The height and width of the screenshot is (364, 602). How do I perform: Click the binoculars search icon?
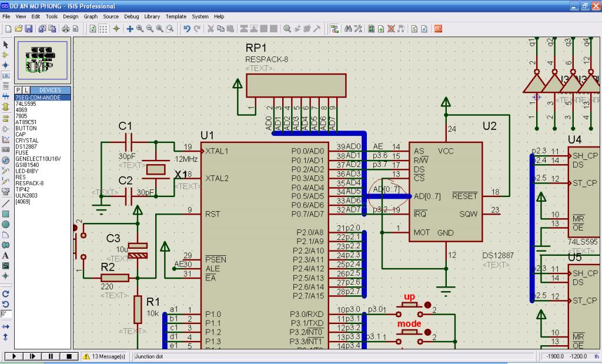349,28
